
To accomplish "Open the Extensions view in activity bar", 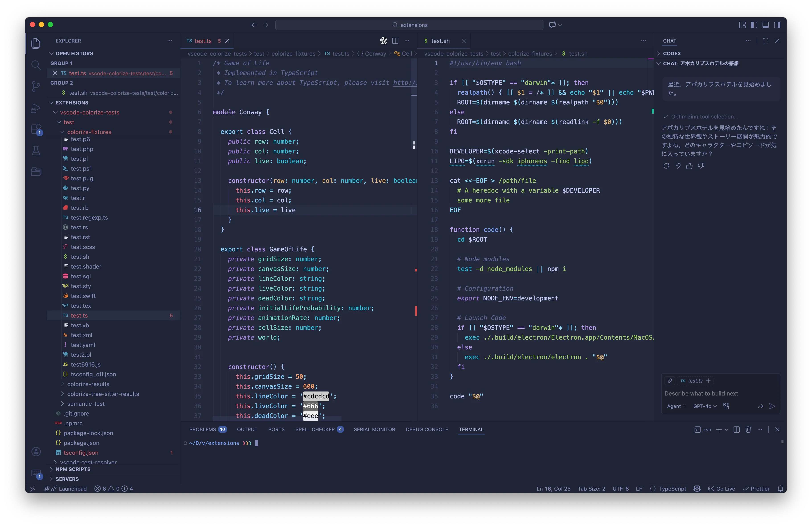I will click(36, 129).
